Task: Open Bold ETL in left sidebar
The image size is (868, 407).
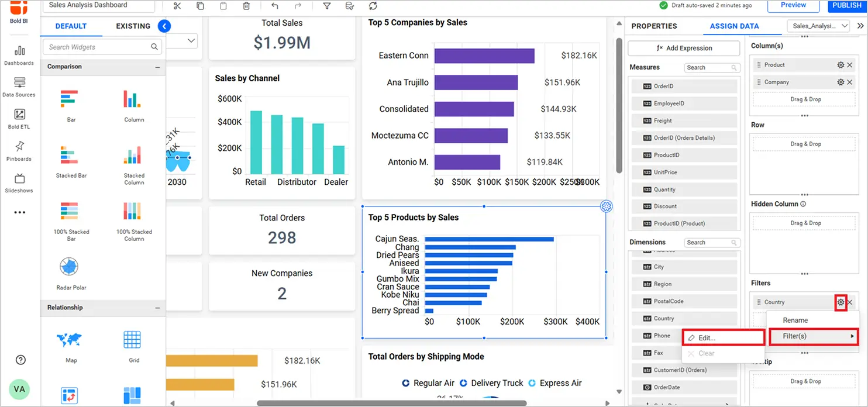Action: 19,119
